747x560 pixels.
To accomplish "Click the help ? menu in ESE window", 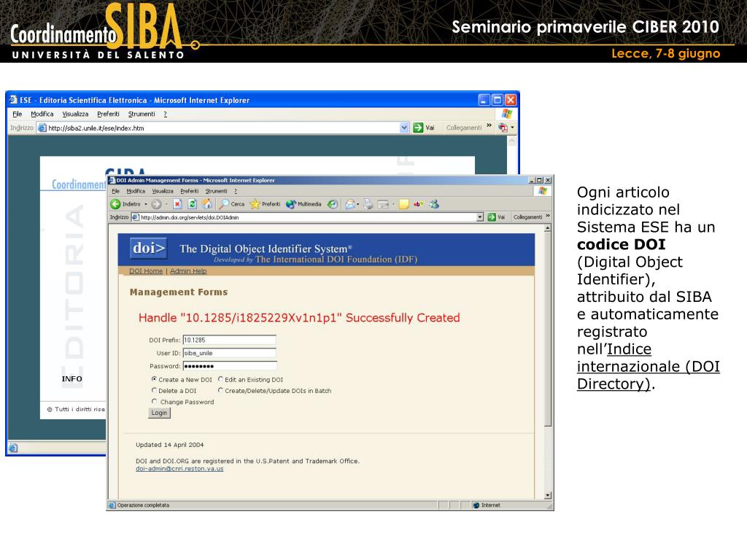I will click(x=166, y=114).
